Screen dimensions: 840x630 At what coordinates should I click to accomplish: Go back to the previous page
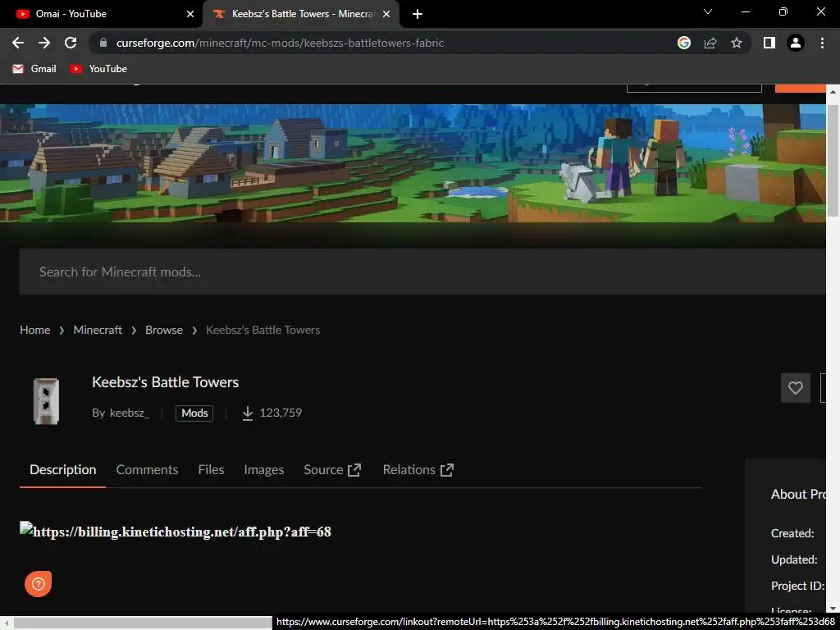18,43
